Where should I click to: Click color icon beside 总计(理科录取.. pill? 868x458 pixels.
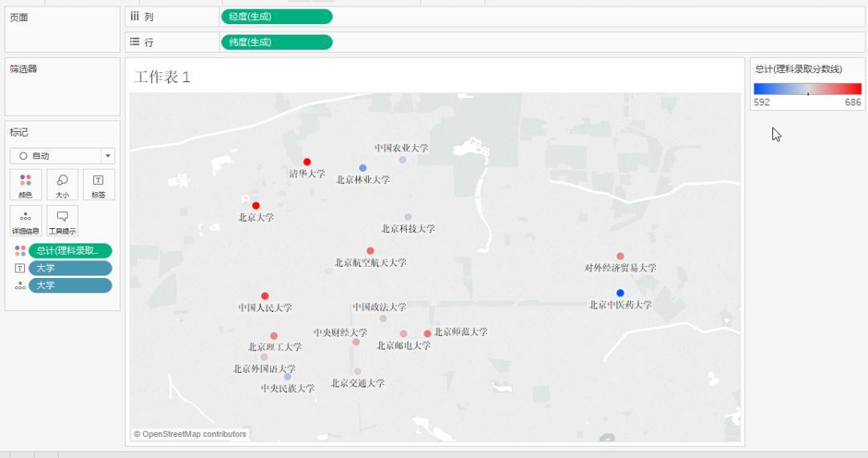pos(20,251)
